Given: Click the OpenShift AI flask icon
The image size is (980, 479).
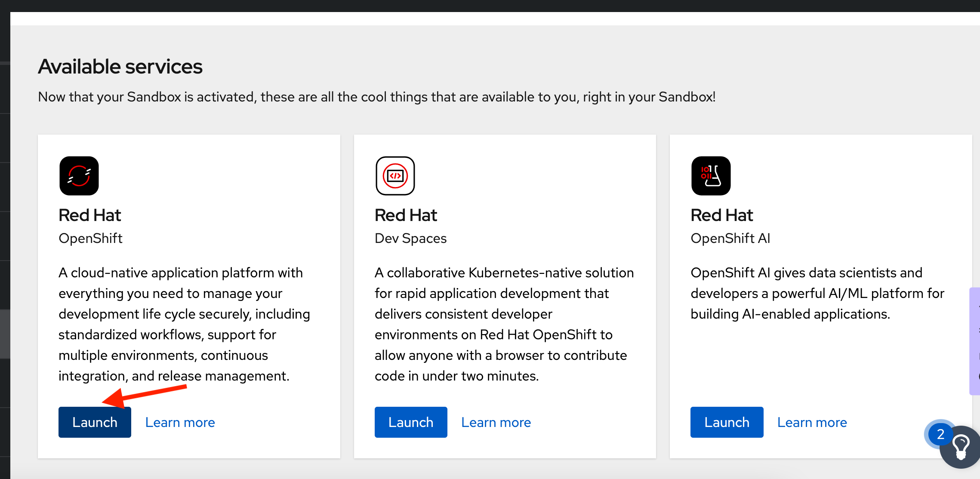Looking at the screenshot, I should tap(711, 176).
